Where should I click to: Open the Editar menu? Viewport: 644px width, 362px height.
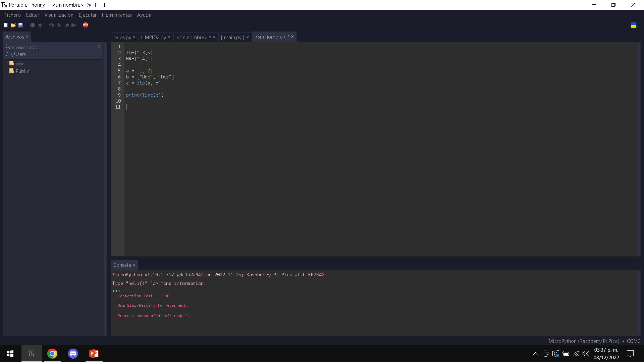tap(33, 15)
